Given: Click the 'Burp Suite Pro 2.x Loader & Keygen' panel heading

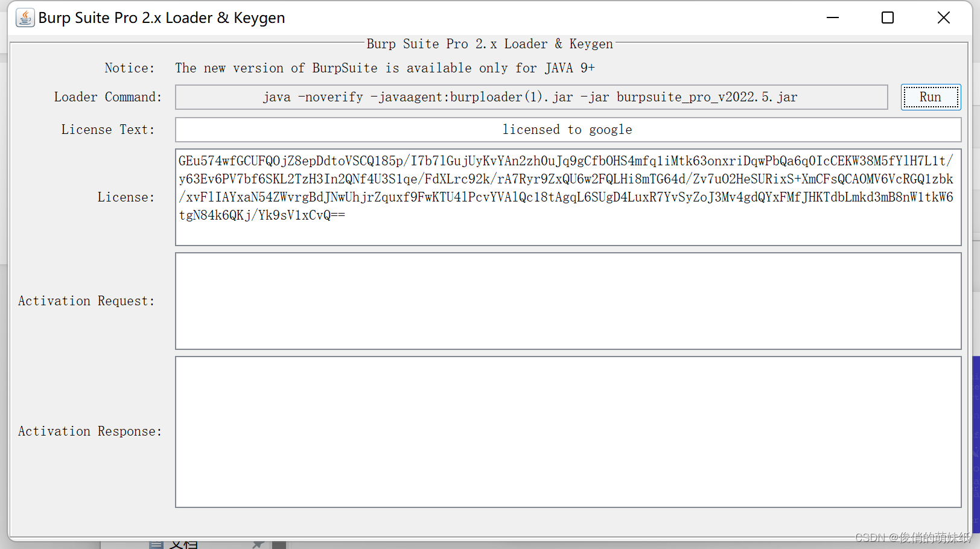Looking at the screenshot, I should point(490,44).
